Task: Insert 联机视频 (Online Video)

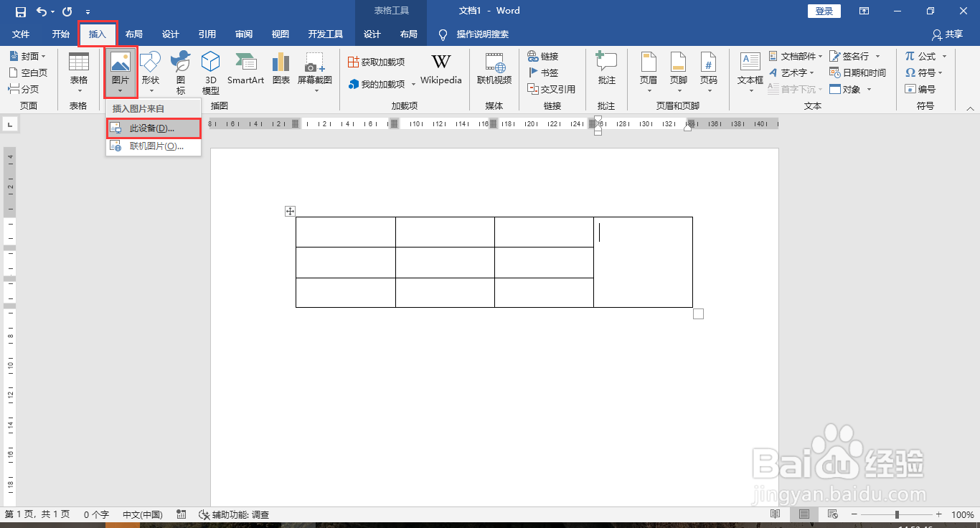Action: (494, 72)
